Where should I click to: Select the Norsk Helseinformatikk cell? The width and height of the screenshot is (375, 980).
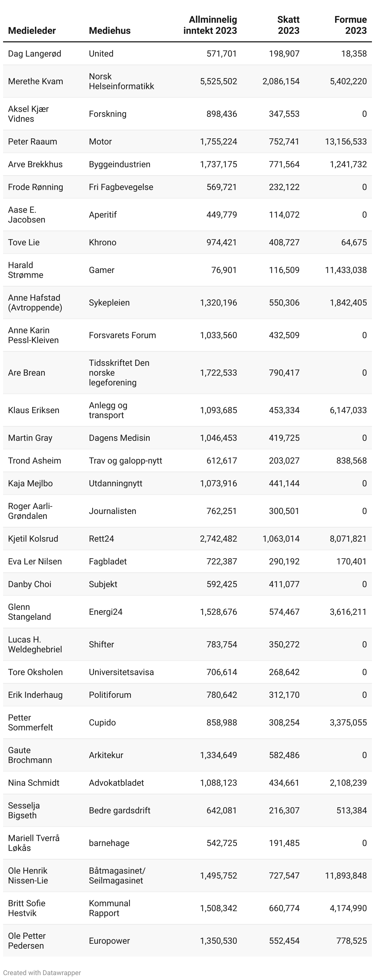pos(121,81)
